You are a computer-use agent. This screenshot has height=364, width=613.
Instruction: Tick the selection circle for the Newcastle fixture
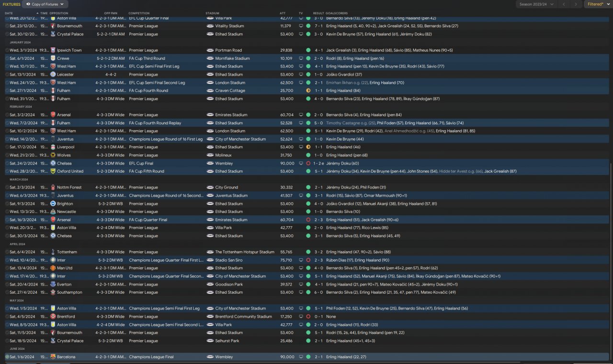click(7, 211)
